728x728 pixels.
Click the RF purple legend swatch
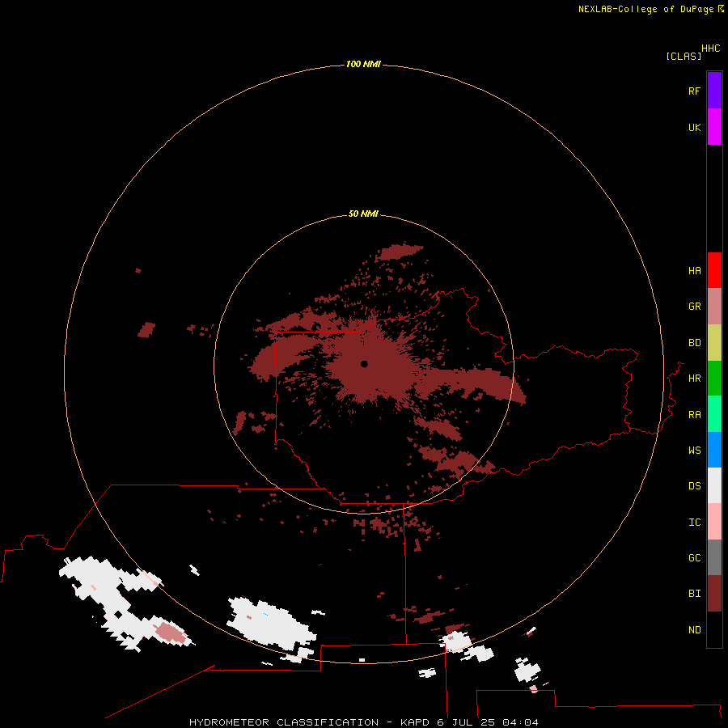pyautogui.click(x=714, y=91)
